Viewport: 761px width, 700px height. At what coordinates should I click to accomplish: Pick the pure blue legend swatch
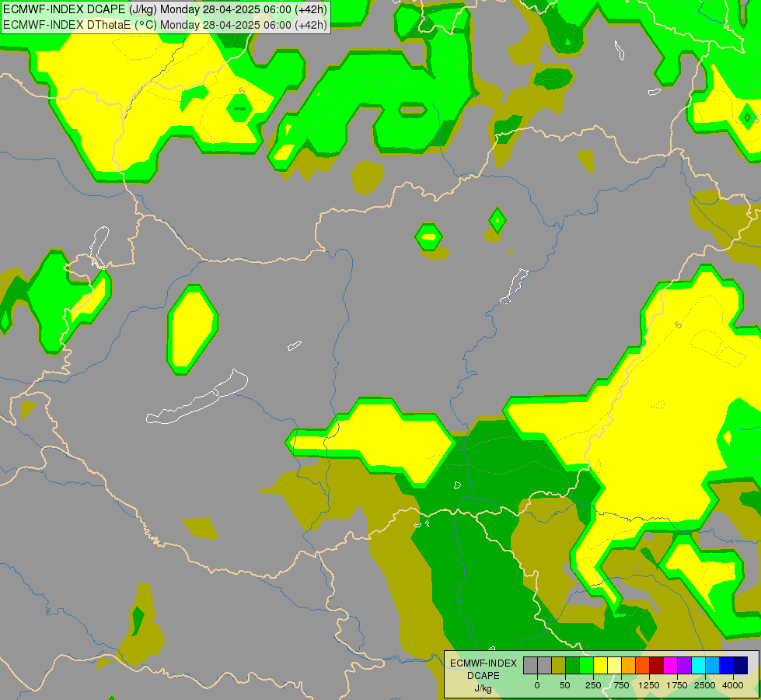(727, 665)
